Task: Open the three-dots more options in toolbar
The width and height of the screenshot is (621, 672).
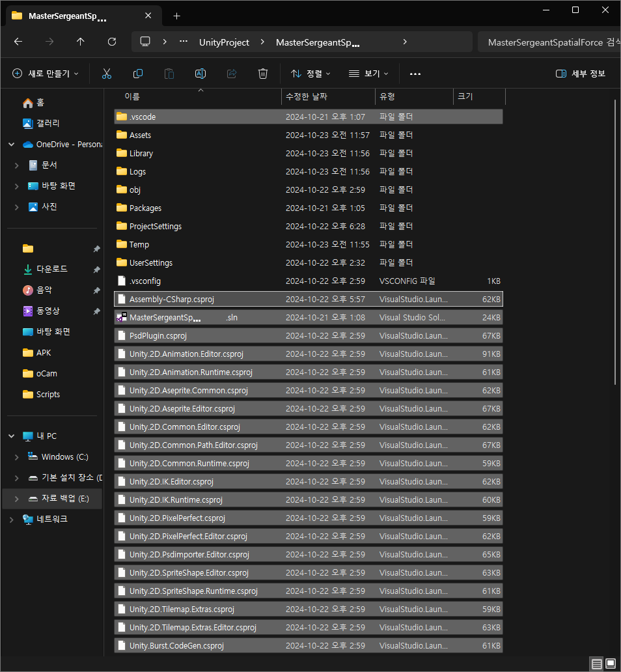Action: pyautogui.click(x=415, y=74)
